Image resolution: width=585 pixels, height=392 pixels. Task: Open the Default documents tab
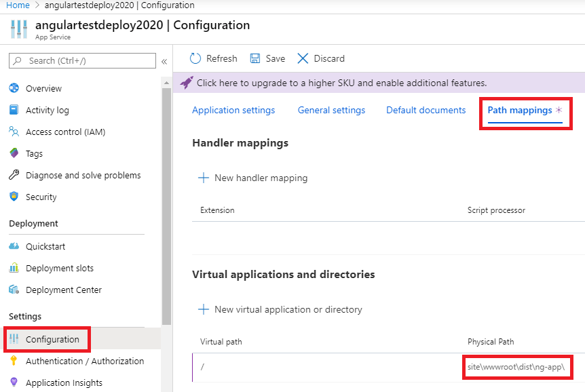tap(426, 111)
